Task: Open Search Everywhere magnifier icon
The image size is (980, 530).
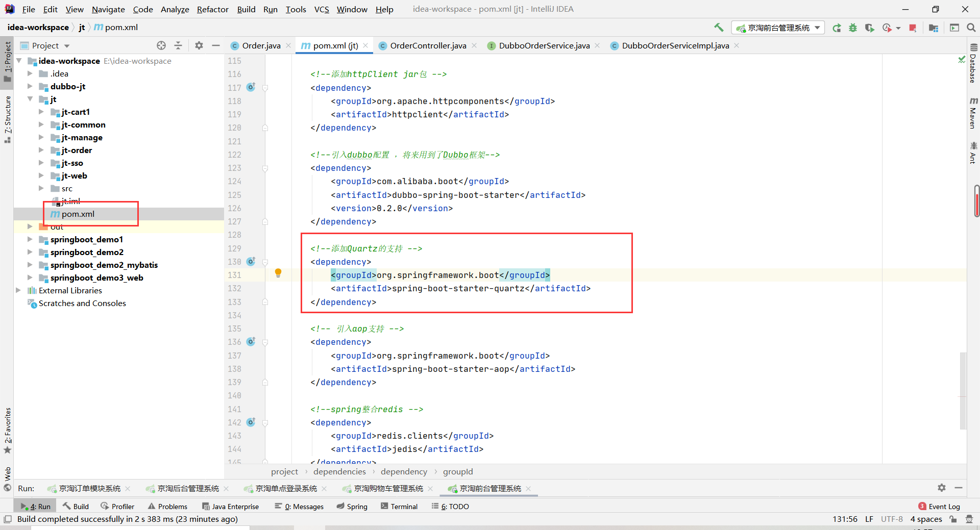Action: (x=971, y=28)
